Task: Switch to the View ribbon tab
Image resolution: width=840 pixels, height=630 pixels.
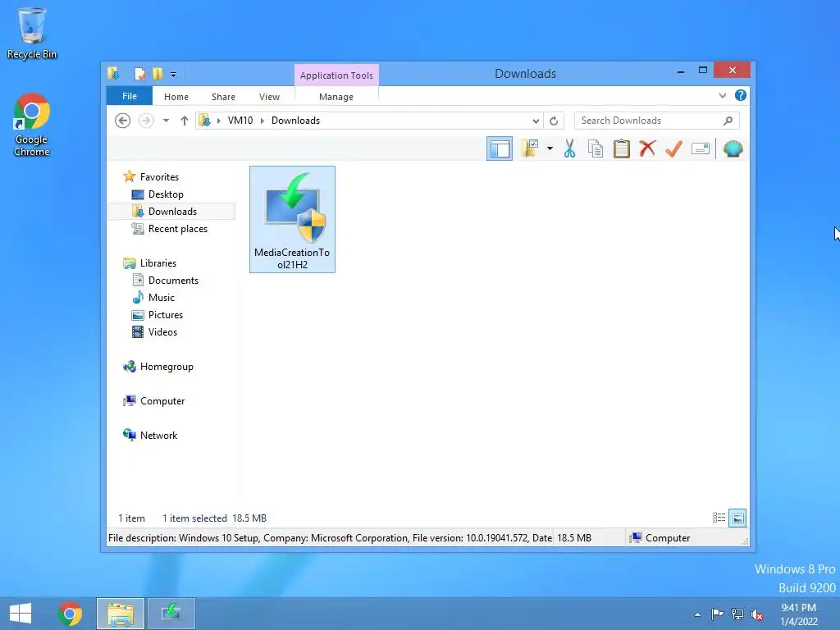Action: pos(269,97)
